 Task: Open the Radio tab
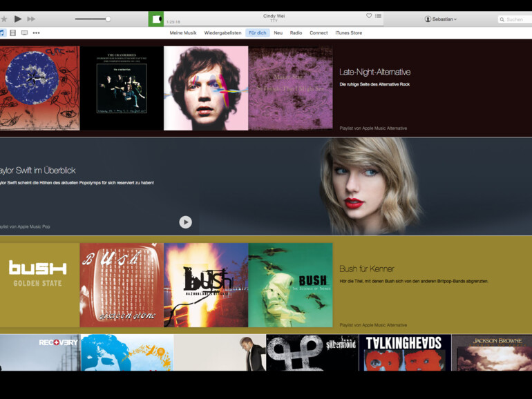point(296,33)
